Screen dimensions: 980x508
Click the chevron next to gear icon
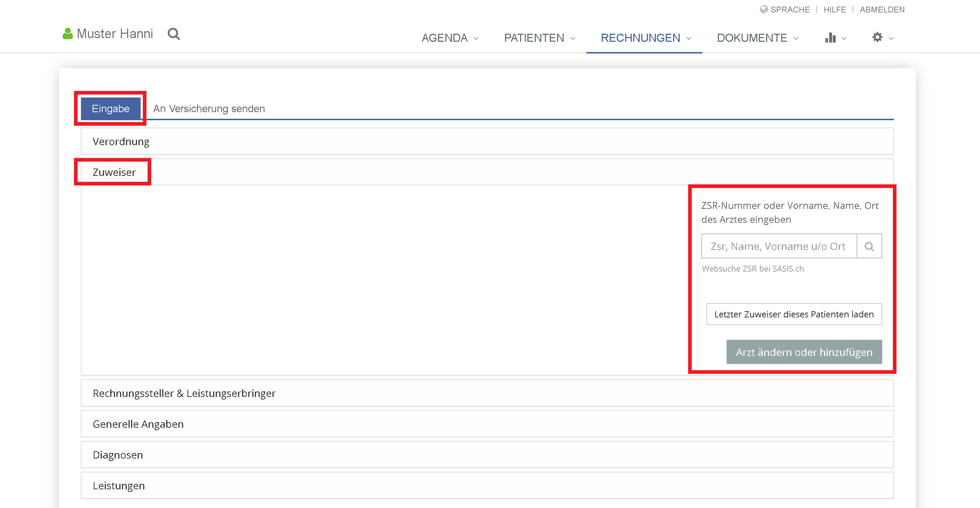point(891,38)
